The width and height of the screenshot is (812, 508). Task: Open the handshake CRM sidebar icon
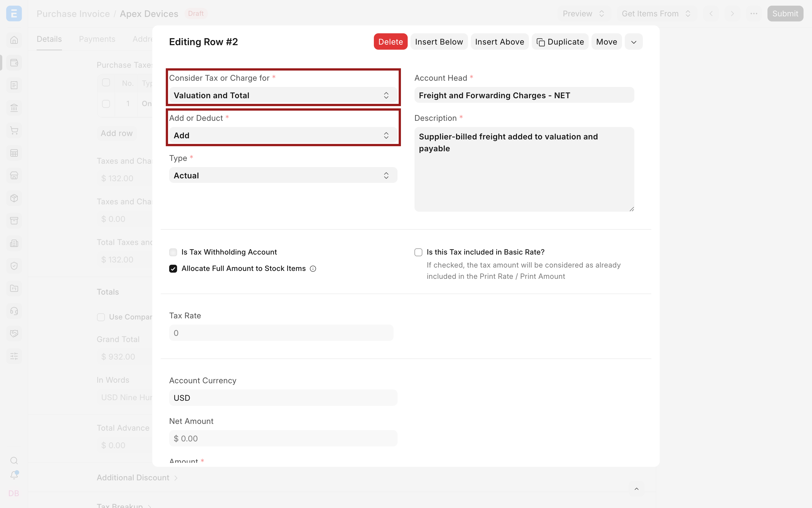(14, 334)
